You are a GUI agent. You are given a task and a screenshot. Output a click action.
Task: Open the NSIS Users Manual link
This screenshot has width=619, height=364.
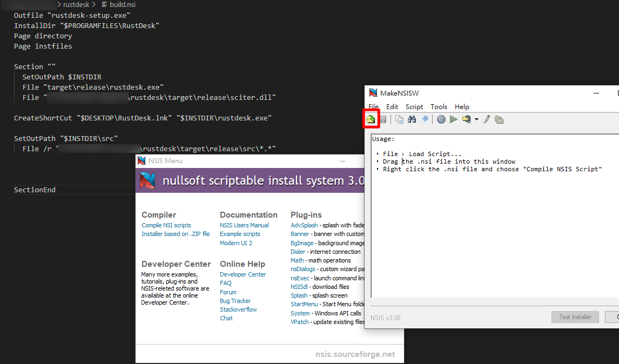(x=244, y=225)
